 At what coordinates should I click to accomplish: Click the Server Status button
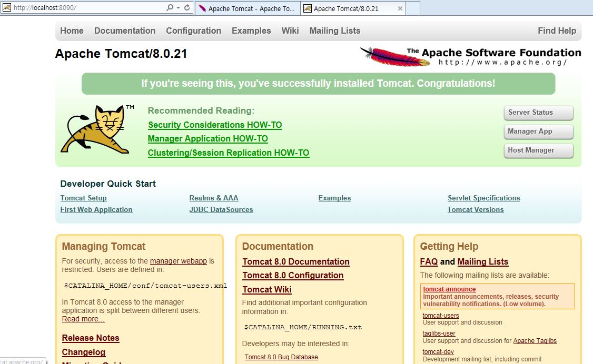(x=539, y=113)
